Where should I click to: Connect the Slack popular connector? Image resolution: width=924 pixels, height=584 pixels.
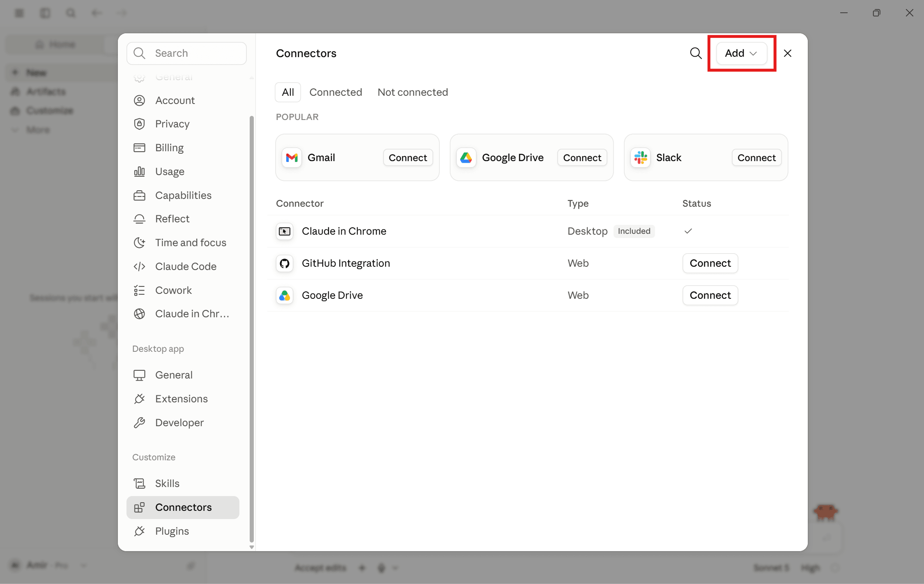click(x=756, y=157)
